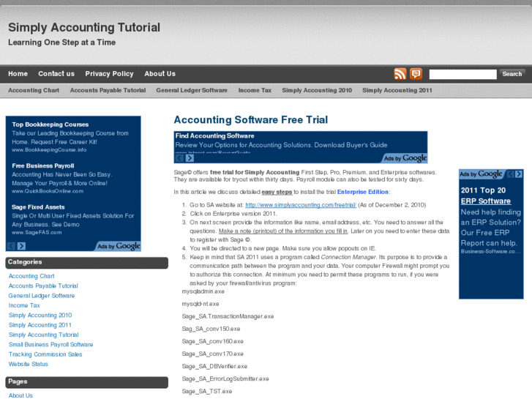
Task: Click the search text field
Action: pyautogui.click(x=462, y=74)
